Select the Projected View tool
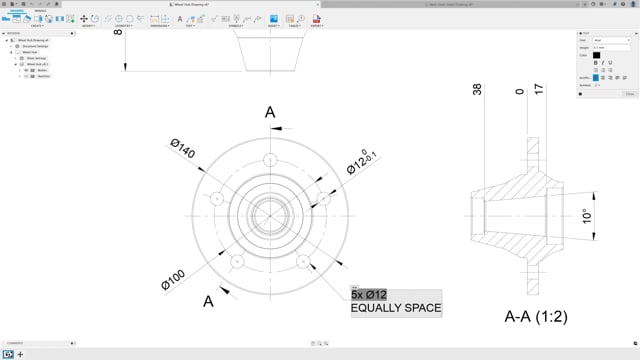The width and height of the screenshot is (640, 360). [17, 19]
